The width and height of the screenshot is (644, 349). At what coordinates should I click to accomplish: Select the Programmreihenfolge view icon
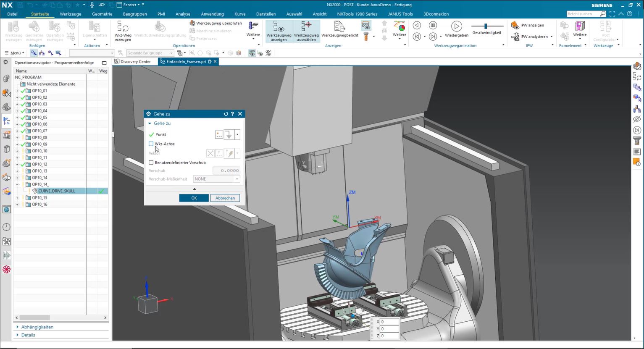pos(34,53)
